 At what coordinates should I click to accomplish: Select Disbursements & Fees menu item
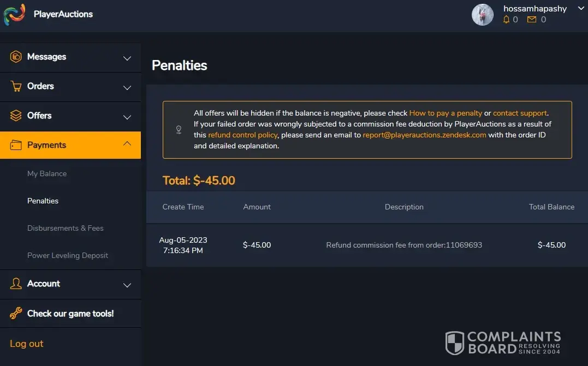[66, 228]
